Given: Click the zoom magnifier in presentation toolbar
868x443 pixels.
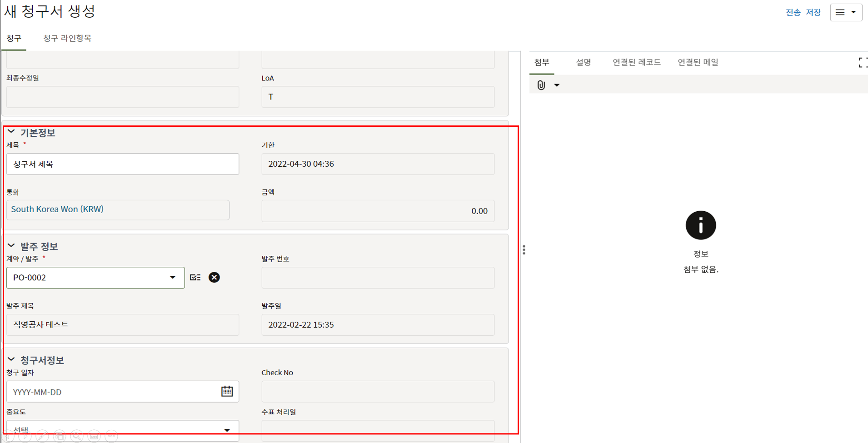Looking at the screenshot, I should point(77,436).
